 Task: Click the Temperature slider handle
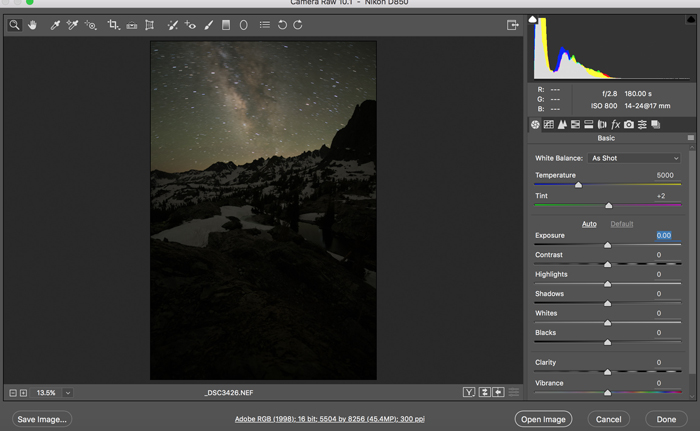pyautogui.click(x=578, y=185)
